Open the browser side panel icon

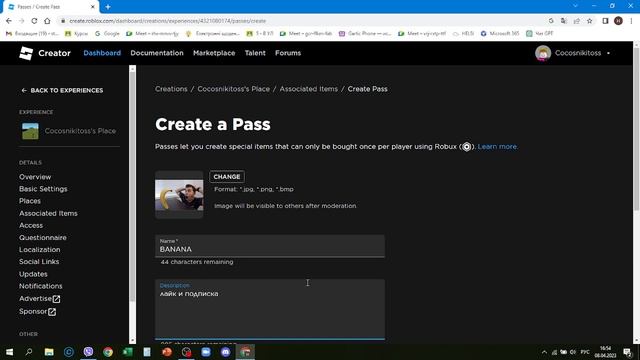[605, 21]
